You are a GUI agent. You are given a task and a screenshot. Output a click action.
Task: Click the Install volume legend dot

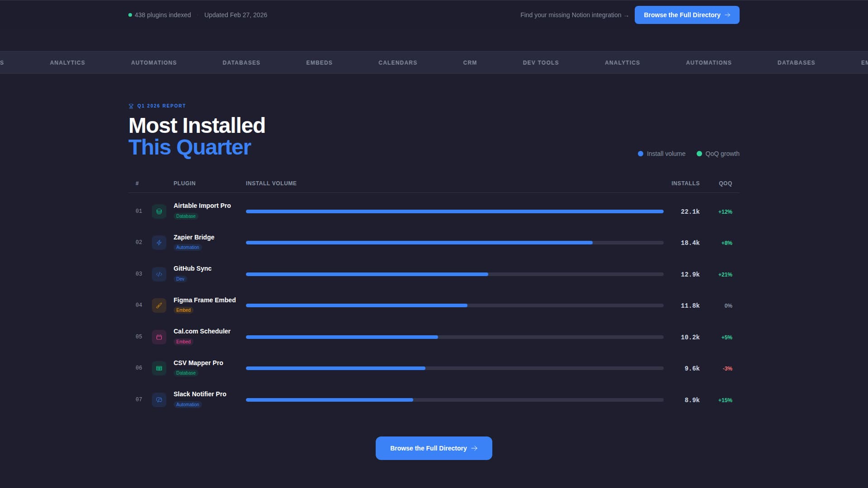coord(641,154)
